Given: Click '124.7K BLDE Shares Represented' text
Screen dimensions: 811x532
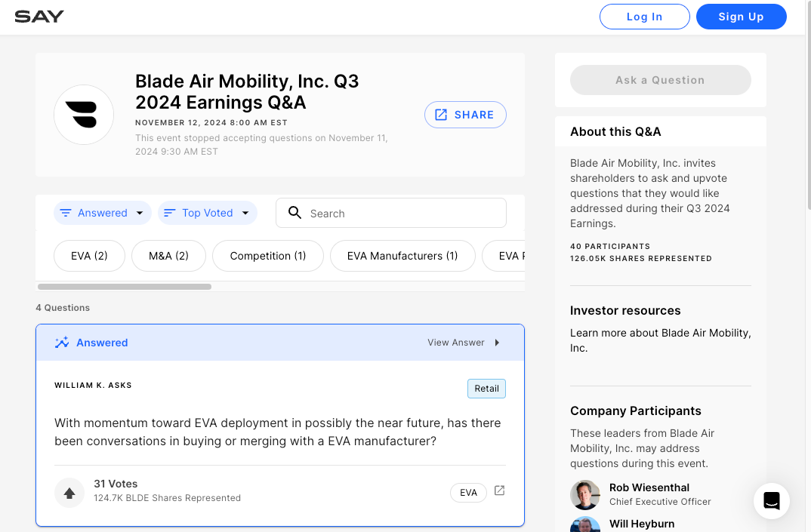Looking at the screenshot, I should click(167, 498).
